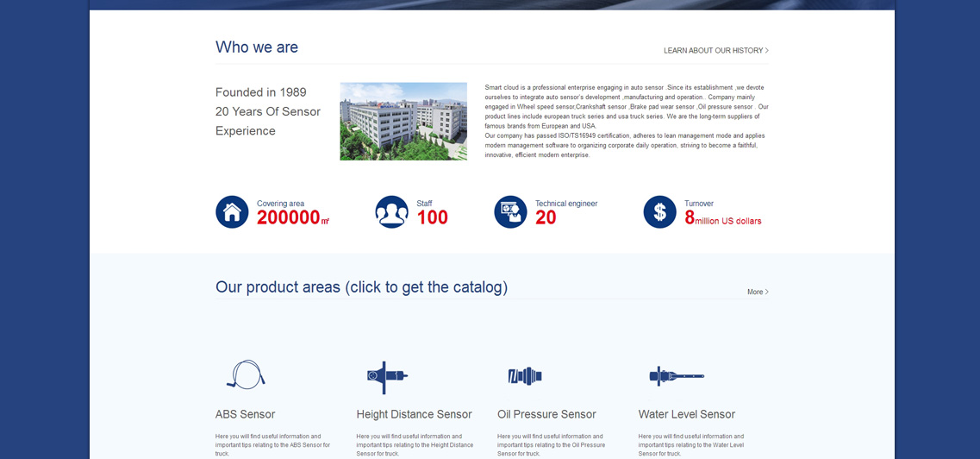Open the Oil Pressure Sensor icon
The width and height of the screenshot is (980, 459).
pyautogui.click(x=524, y=376)
